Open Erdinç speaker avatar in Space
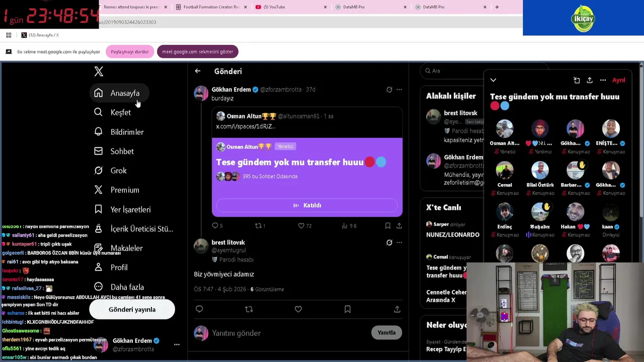The image size is (644, 362). 505,213
